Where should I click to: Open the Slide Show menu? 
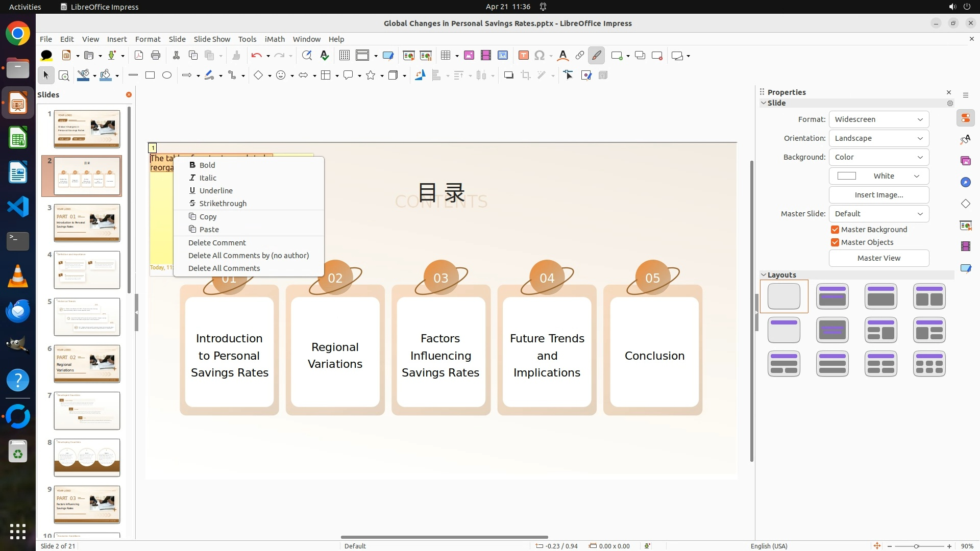(x=212, y=39)
